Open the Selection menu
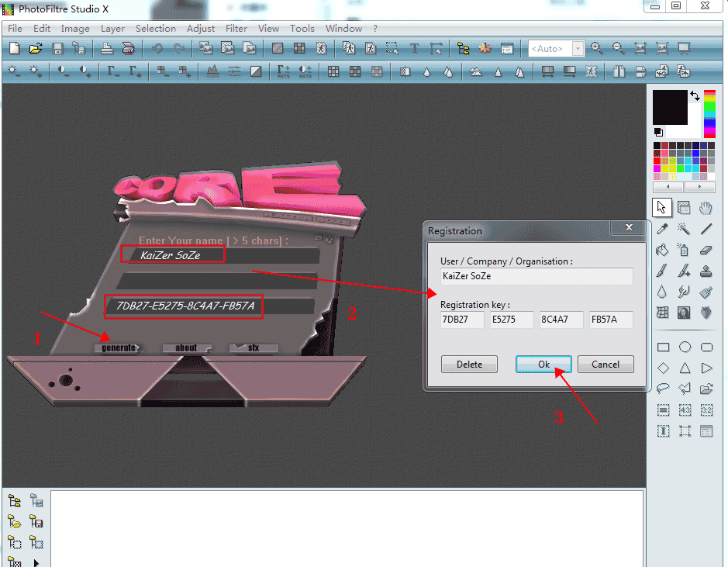Screen dimensions: 728x567 [156, 29]
